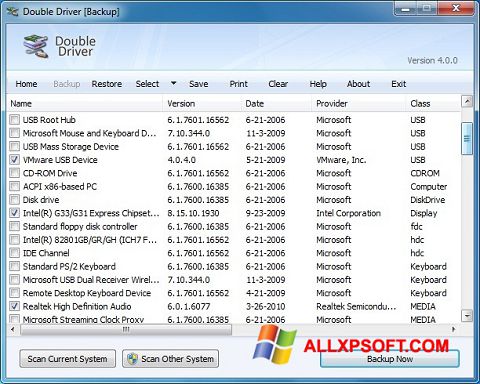The width and height of the screenshot is (480, 384).
Task: Click the Intel Corporation provider cell
Action: click(x=348, y=213)
